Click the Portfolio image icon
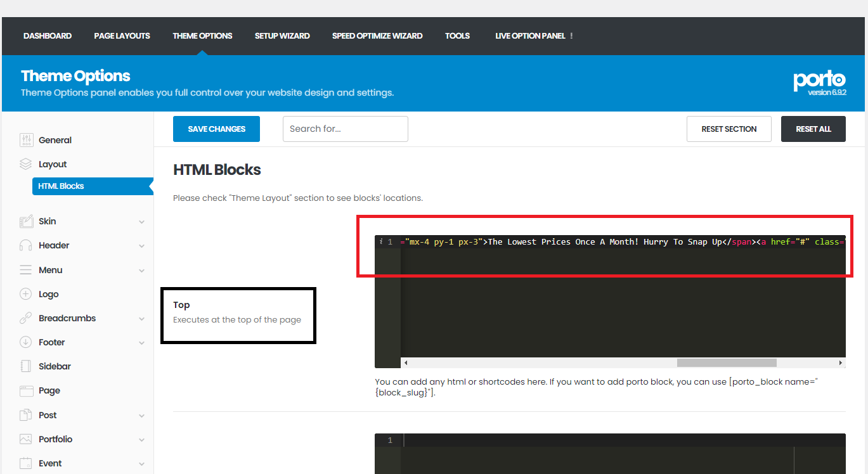This screenshot has width=868, height=474. (26, 439)
